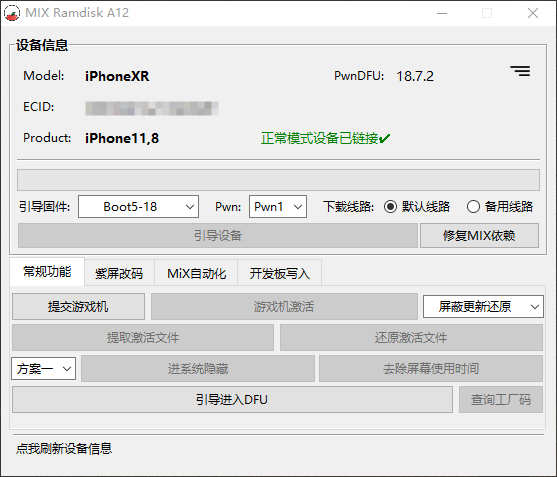Click the 进系统隐藏 button
The image size is (557, 477).
tap(198, 368)
